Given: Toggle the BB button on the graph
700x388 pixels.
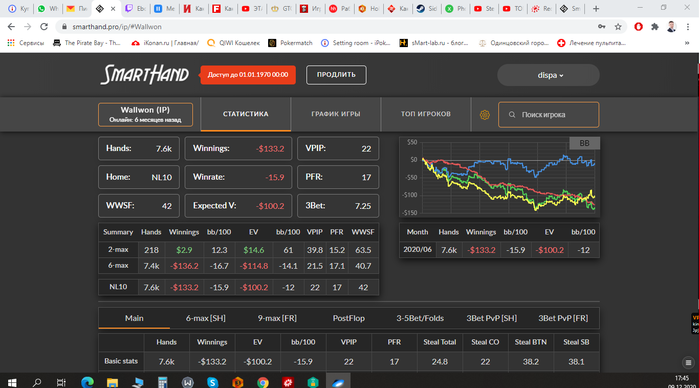Looking at the screenshot, I should pyautogui.click(x=584, y=143).
